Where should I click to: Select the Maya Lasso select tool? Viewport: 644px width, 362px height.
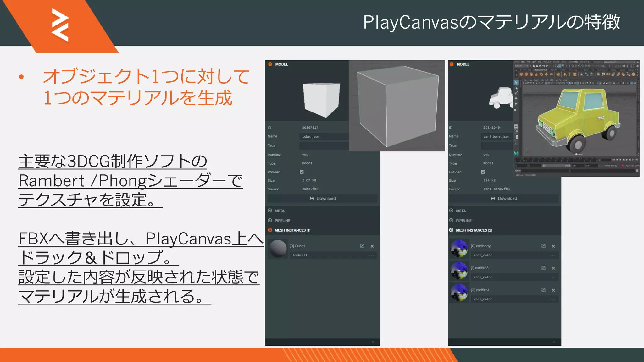click(x=516, y=88)
